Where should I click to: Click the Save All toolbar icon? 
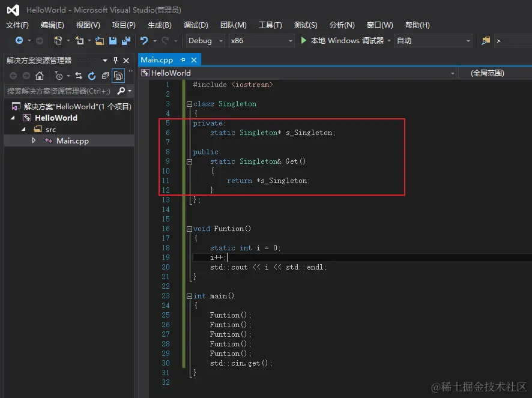(126, 41)
